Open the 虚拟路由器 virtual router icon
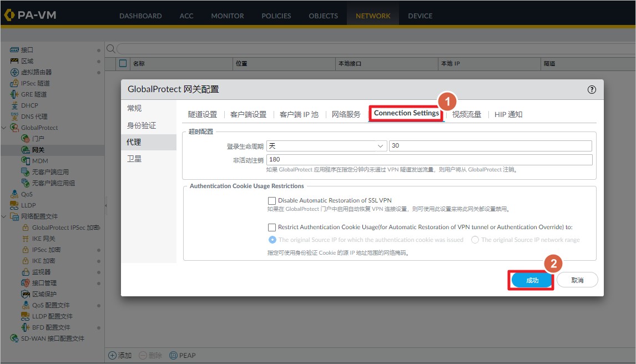The image size is (636, 364). (x=14, y=72)
